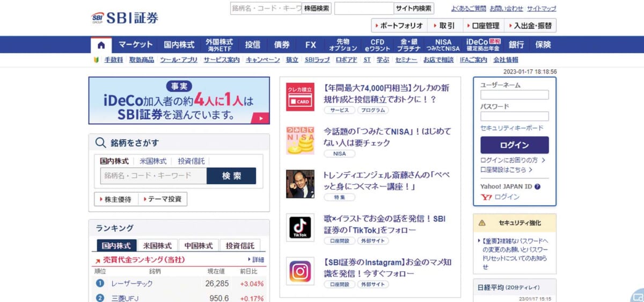Open the ロボアド link
This screenshot has height=302, width=644.
click(346, 60)
